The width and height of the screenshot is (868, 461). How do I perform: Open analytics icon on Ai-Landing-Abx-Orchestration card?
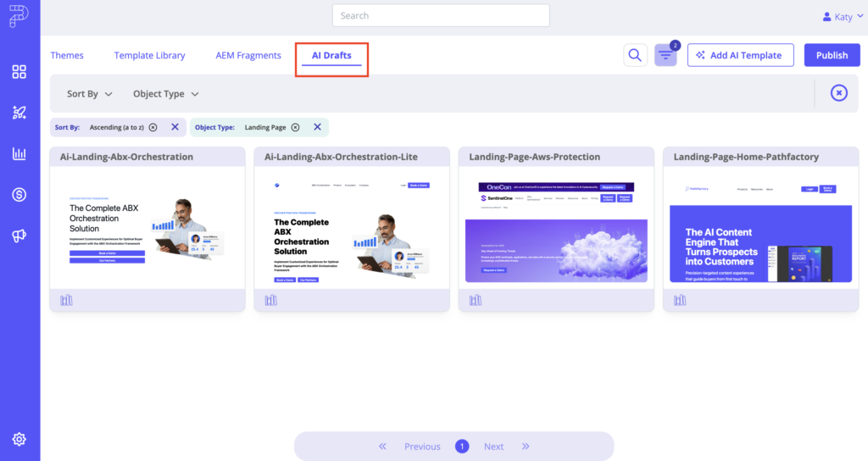tap(67, 300)
